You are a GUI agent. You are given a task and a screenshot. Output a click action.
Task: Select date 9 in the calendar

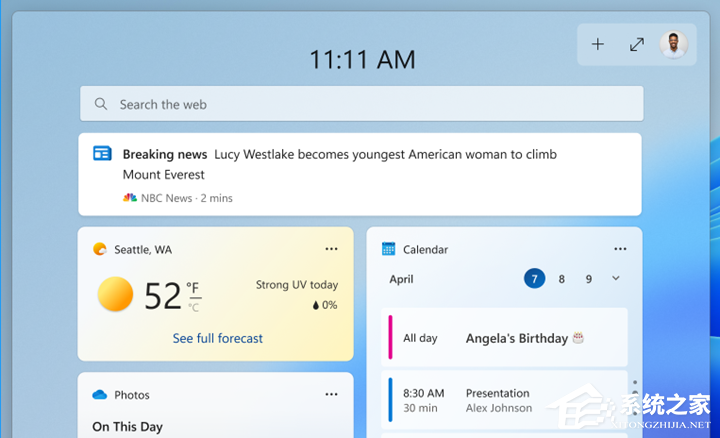(x=589, y=279)
